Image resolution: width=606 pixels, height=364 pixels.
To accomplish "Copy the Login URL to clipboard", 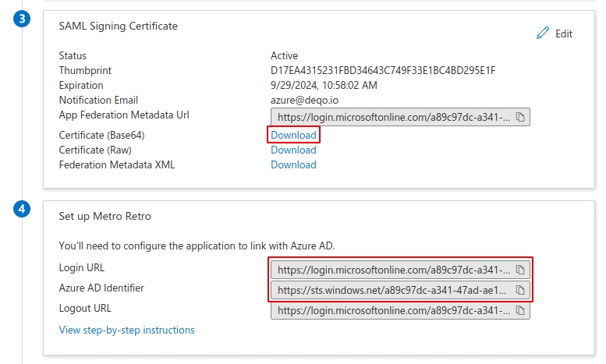I will (520, 270).
